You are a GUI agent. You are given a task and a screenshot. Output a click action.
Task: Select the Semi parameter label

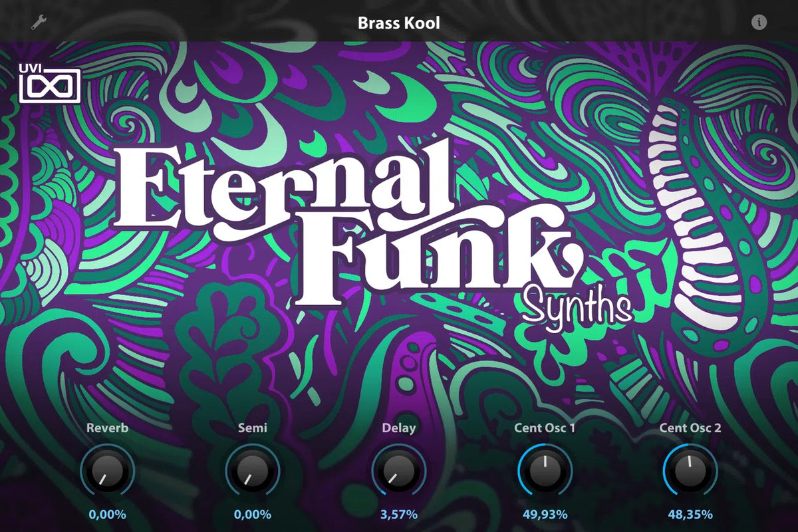[x=252, y=428]
